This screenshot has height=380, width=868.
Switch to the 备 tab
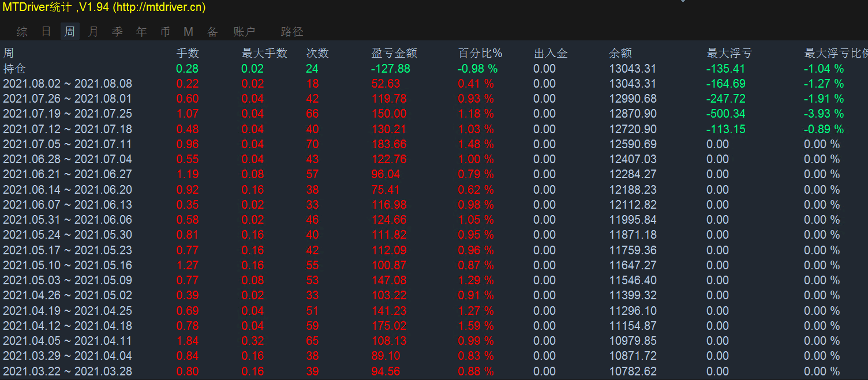pyautogui.click(x=212, y=32)
